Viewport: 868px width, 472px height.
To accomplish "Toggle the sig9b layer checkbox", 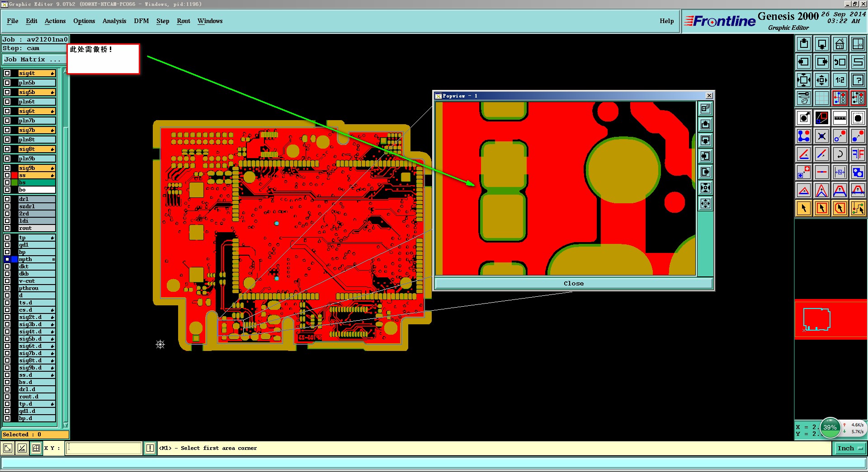I will [7, 168].
